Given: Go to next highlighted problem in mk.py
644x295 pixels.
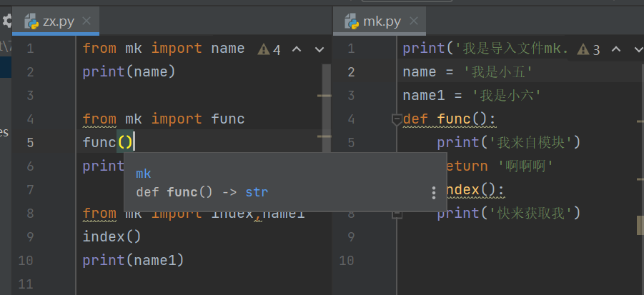Looking at the screenshot, I should tap(637, 49).
